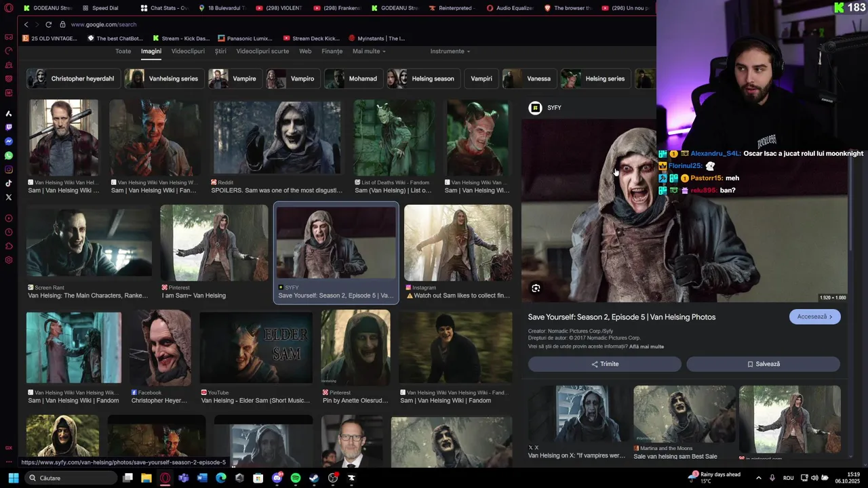This screenshot has width=868, height=488.
Task: Open 'Află mai multe' link
Action: 646,347
